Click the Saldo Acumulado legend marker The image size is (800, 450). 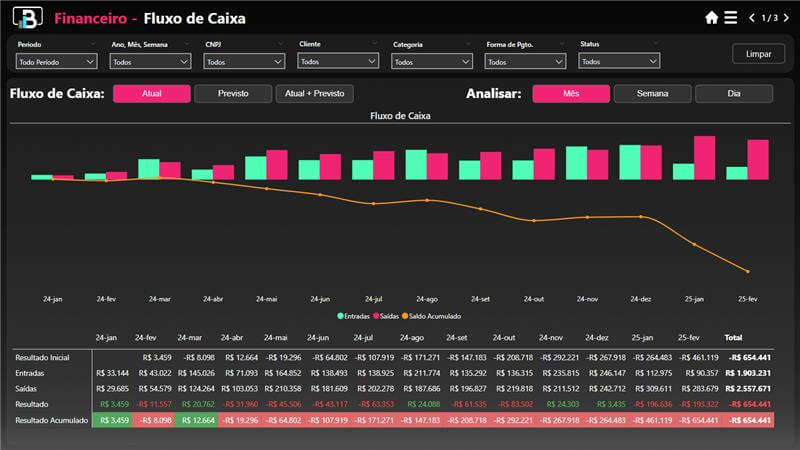coord(404,315)
